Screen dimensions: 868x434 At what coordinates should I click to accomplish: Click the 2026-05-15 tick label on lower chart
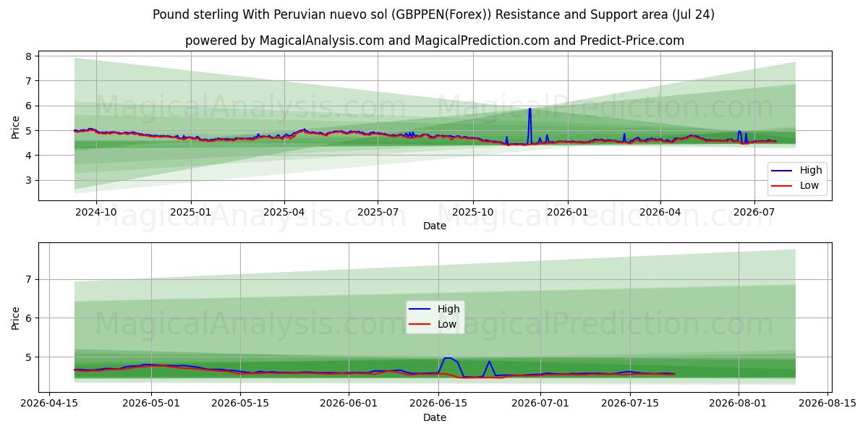tap(240, 404)
